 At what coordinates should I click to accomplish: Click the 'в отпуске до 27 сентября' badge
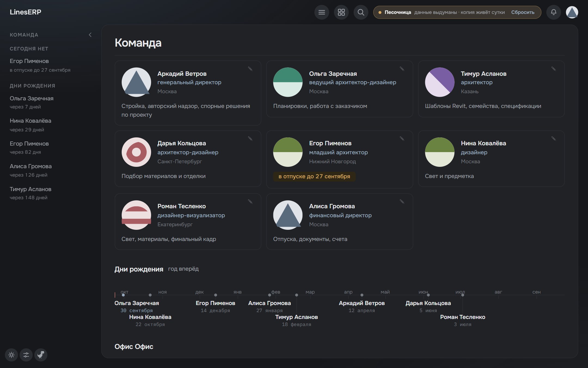tap(314, 176)
